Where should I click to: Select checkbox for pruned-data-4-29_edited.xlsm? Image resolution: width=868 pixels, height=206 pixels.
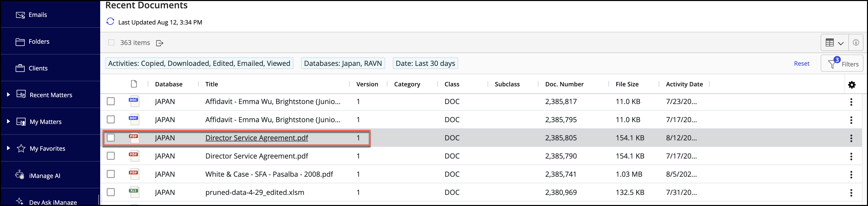point(111,192)
